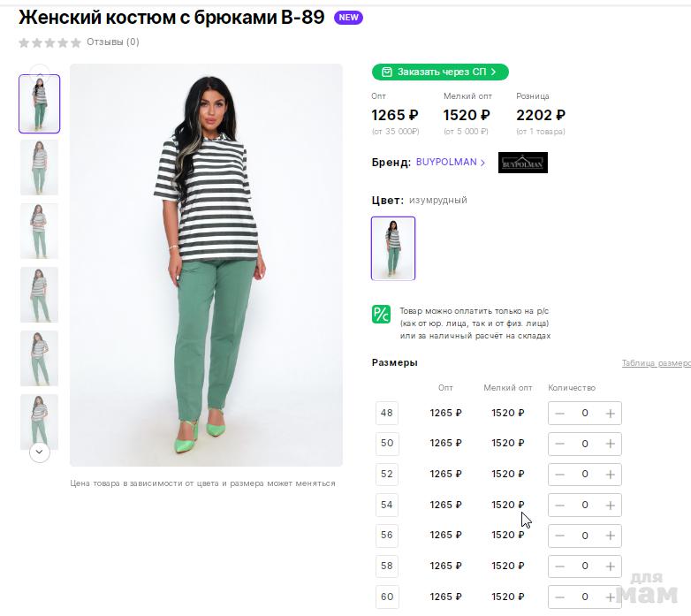This screenshot has width=691, height=616.
Task: Decrease quantity for size 58
Action: point(559,567)
